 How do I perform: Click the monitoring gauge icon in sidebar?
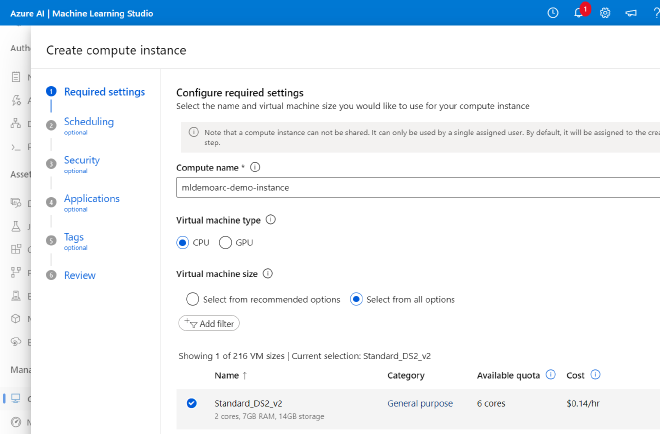(x=16, y=422)
